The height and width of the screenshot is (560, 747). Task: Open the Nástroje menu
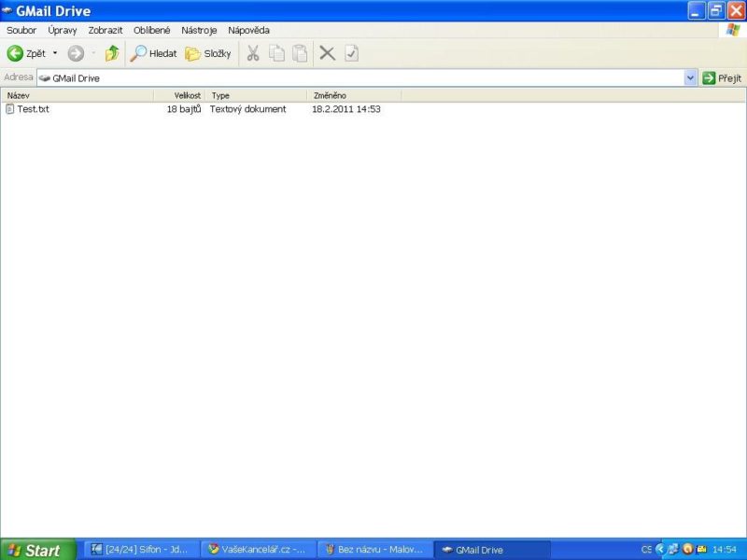pyautogui.click(x=199, y=30)
